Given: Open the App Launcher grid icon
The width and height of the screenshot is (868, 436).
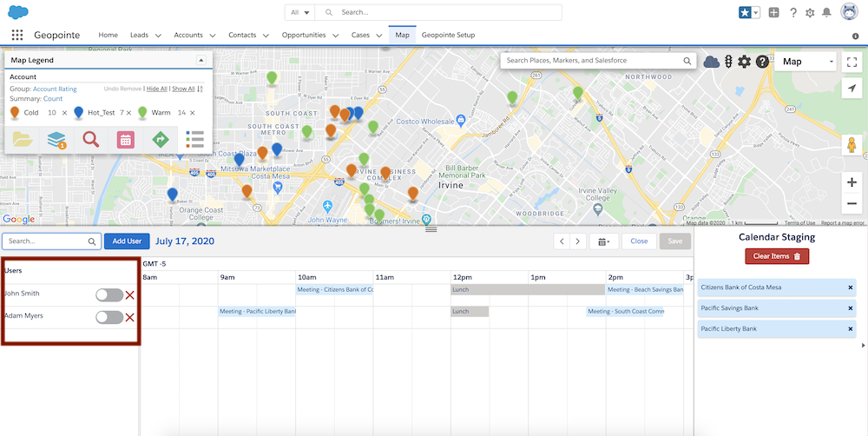Looking at the screenshot, I should [17, 35].
